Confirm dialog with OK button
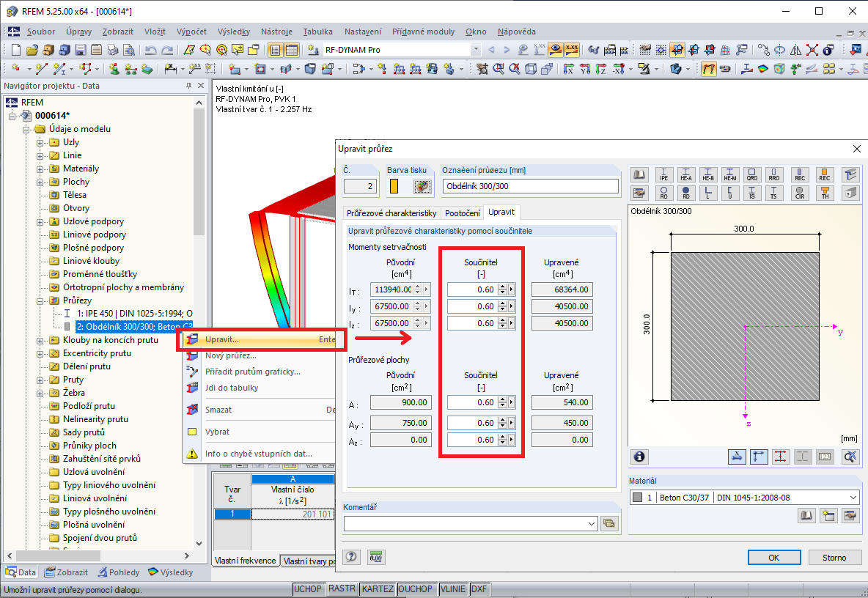868x598 pixels. point(774,558)
